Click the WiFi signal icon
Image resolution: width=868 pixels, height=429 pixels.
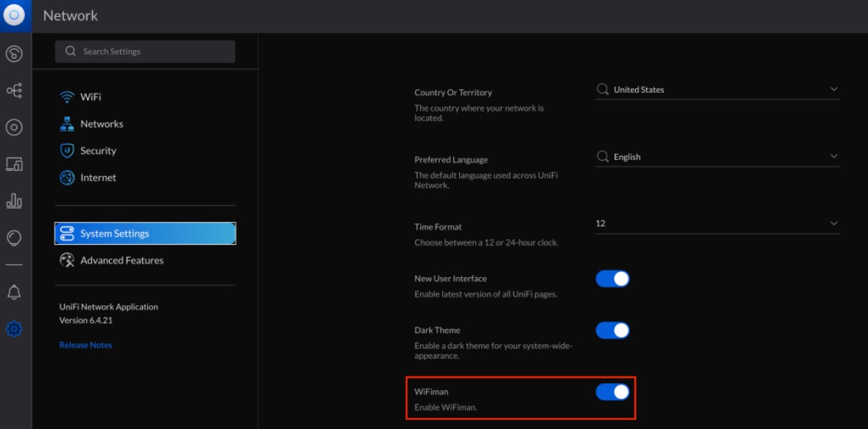67,97
